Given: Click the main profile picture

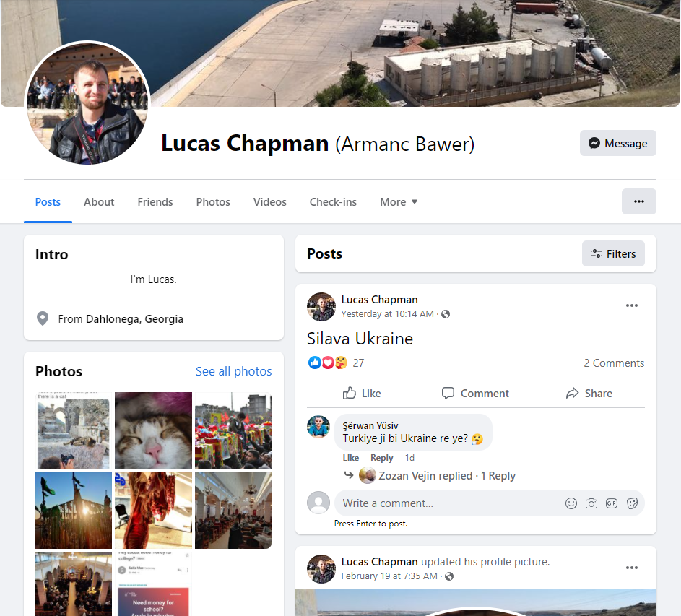Looking at the screenshot, I should 87,103.
